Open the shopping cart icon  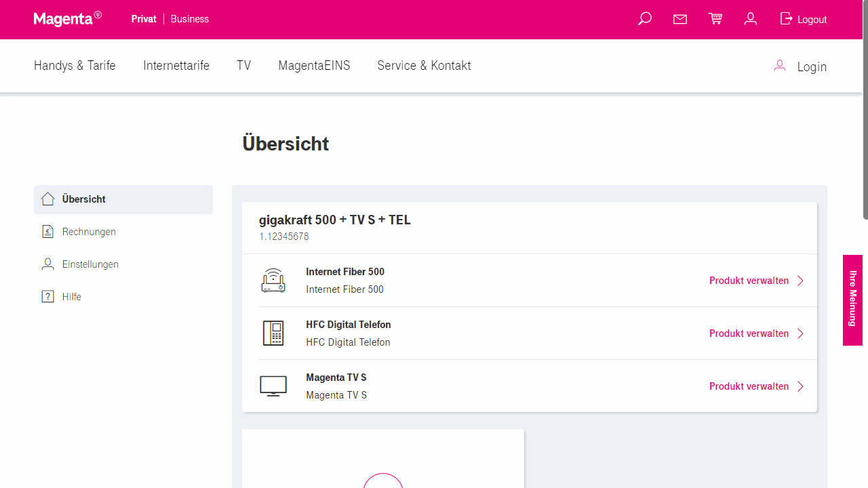[x=715, y=18]
